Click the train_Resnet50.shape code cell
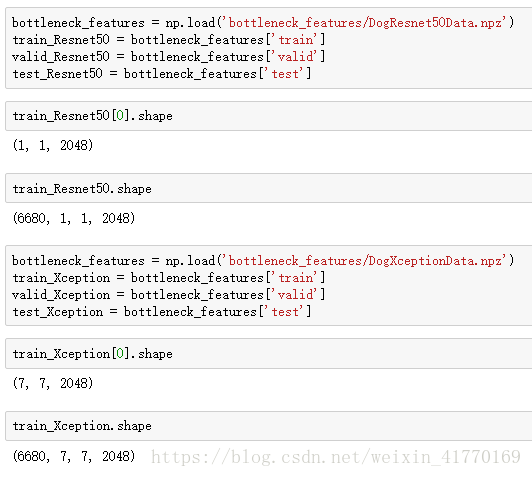 (x=269, y=188)
